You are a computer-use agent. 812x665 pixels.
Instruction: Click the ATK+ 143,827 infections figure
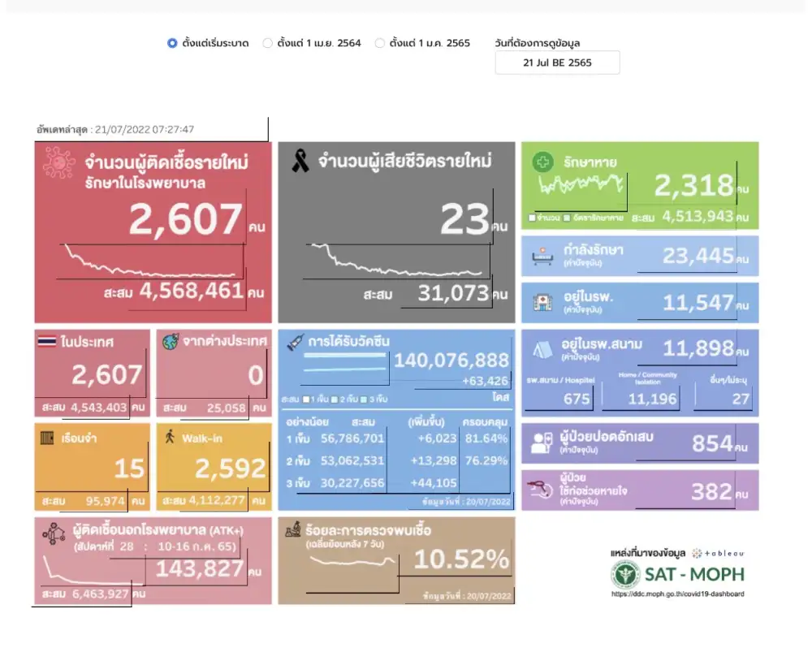pos(199,569)
